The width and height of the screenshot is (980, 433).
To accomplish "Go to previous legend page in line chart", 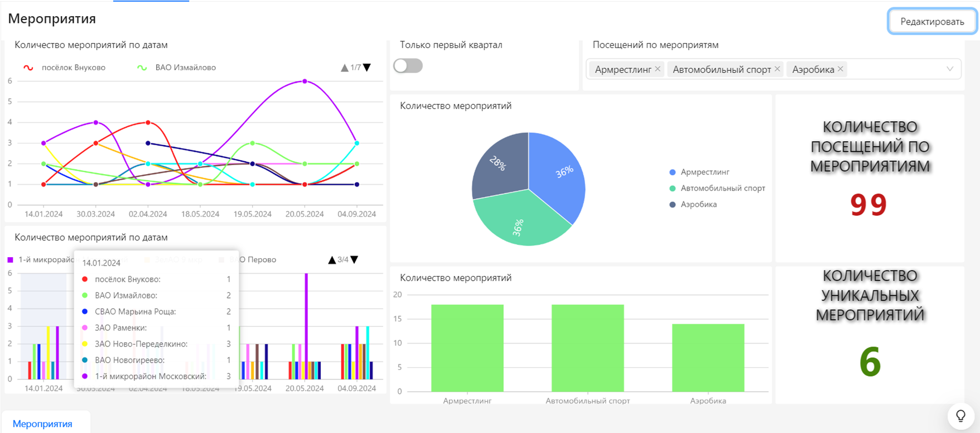I will tap(344, 68).
